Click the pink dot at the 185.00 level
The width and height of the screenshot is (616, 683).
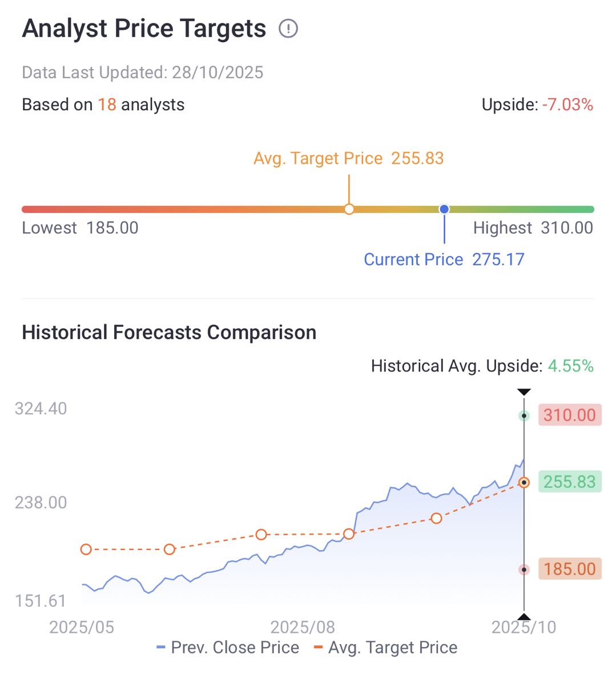pos(524,569)
